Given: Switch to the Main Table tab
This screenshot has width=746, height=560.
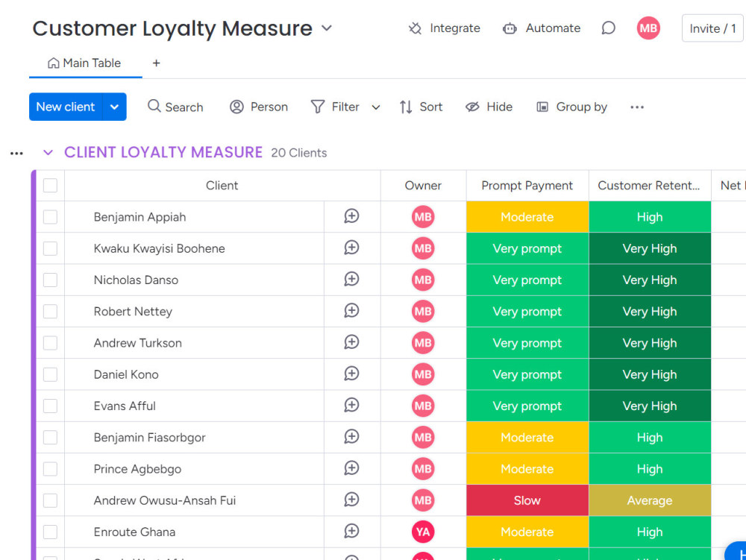Looking at the screenshot, I should [x=85, y=63].
